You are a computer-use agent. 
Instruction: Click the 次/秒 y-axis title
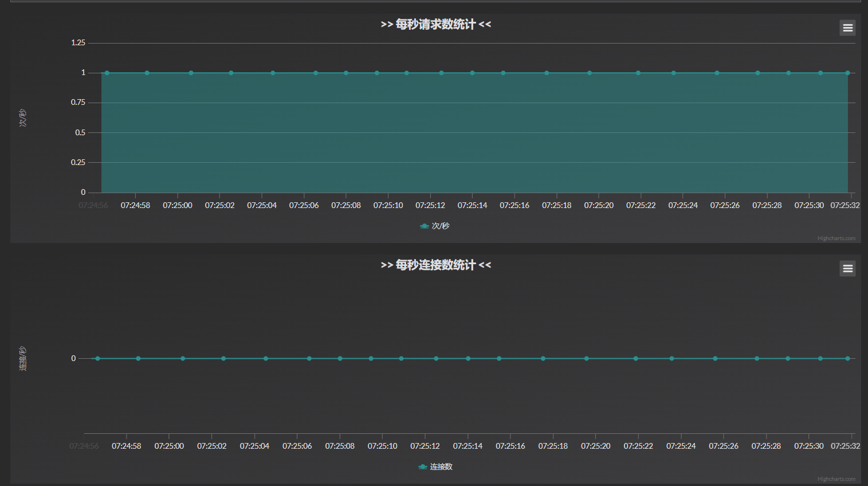click(23, 117)
